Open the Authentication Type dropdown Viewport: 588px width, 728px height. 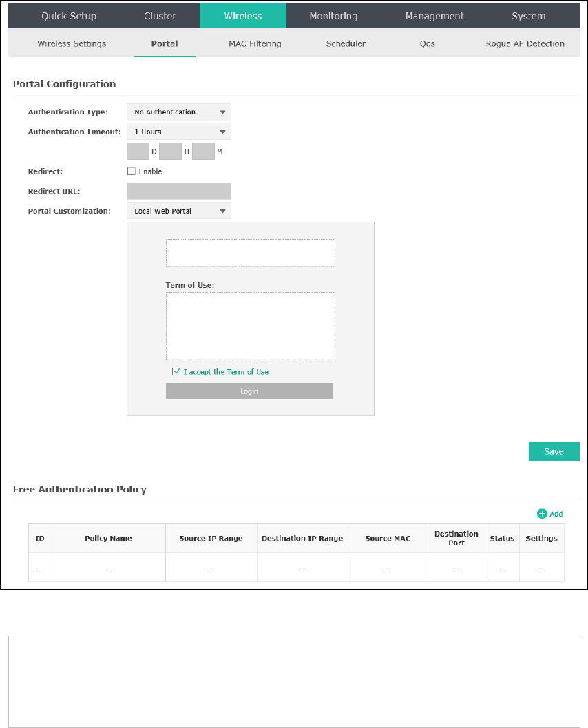pos(179,112)
